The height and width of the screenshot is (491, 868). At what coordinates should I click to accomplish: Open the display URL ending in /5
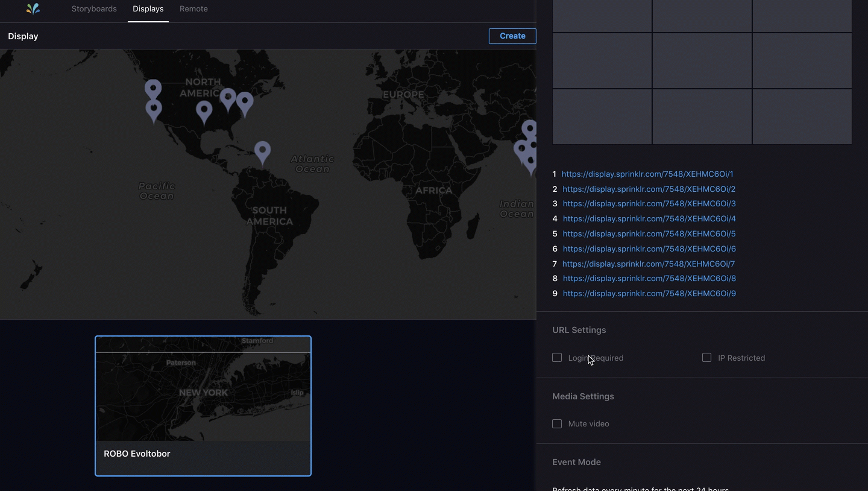coord(649,233)
